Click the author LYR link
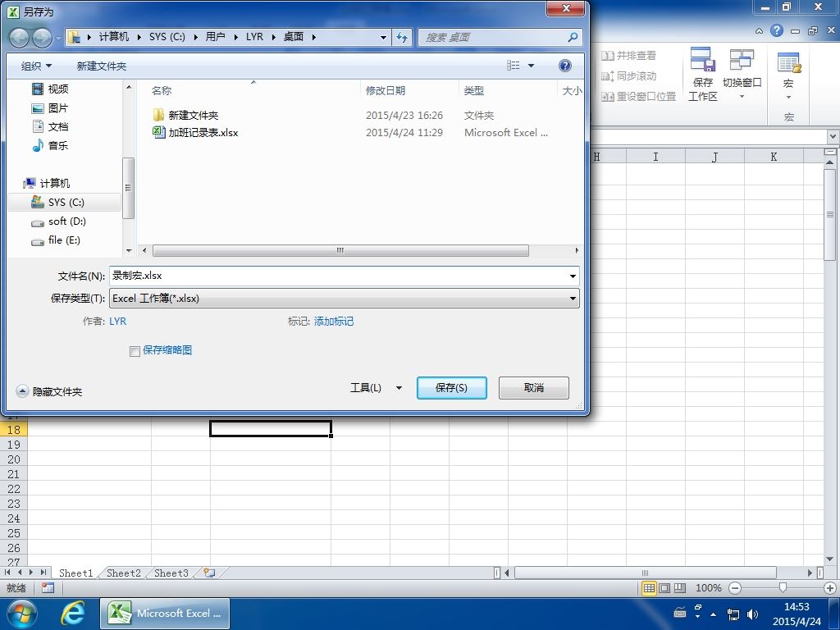This screenshot has height=630, width=840. point(118,322)
